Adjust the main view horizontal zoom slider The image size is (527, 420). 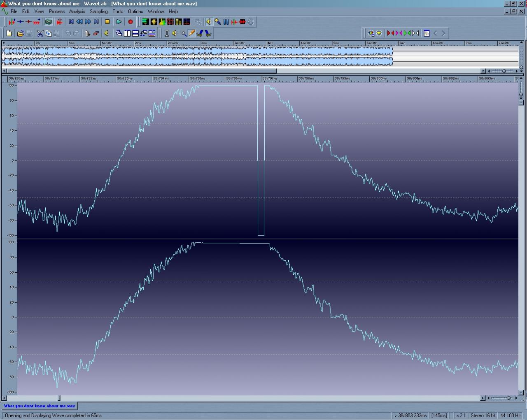508,398
